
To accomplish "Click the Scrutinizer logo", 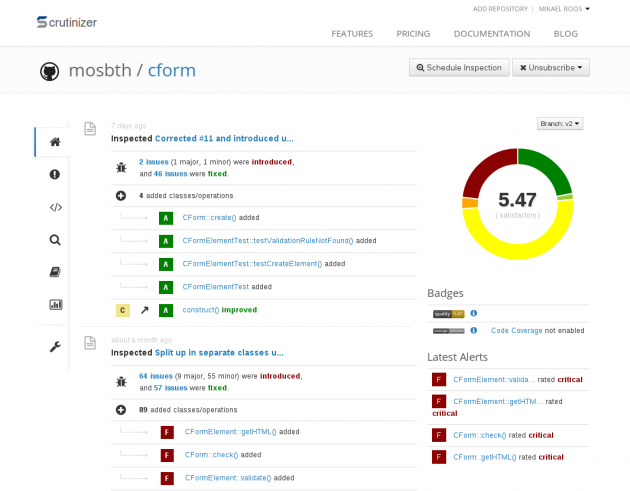I will [66, 22].
